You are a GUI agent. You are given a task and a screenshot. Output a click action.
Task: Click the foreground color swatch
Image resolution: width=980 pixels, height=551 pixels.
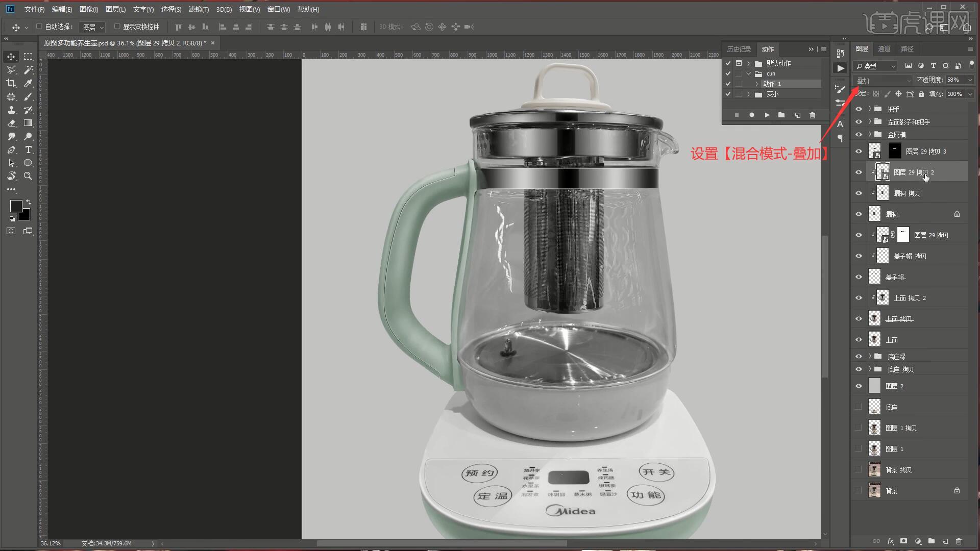click(x=16, y=206)
